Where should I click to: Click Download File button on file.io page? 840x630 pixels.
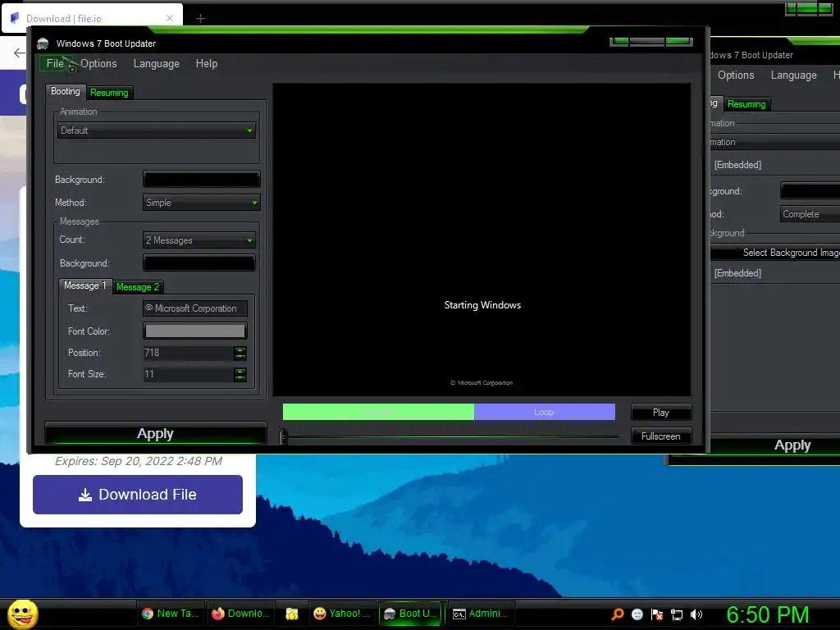pos(138,495)
